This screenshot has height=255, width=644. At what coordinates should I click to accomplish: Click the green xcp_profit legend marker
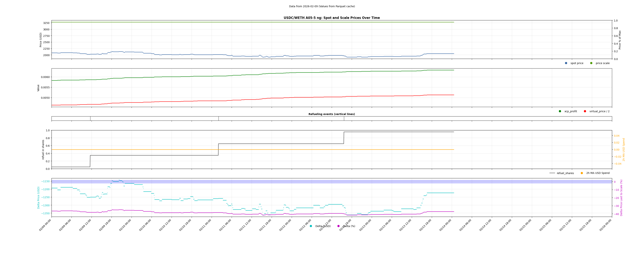[560, 111]
